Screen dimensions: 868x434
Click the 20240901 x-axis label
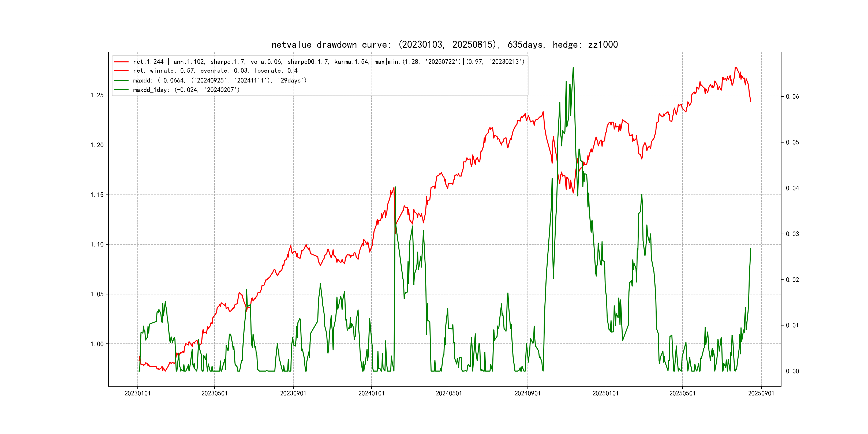[x=527, y=394]
